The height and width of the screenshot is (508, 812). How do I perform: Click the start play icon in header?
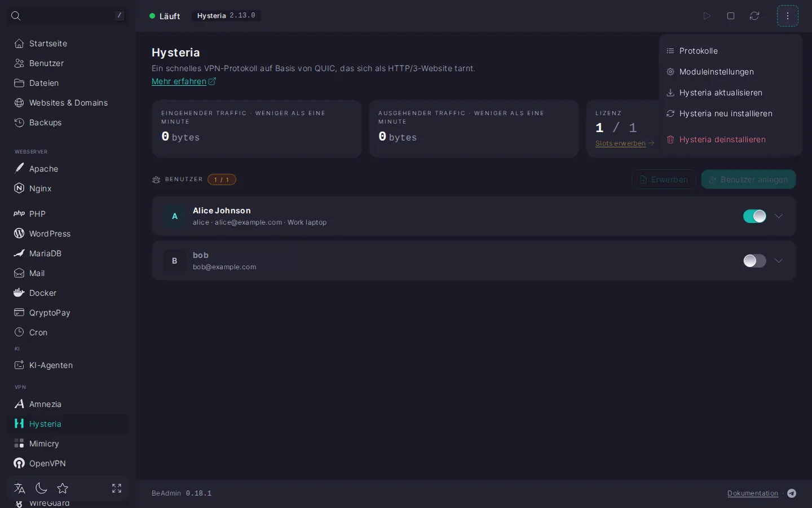point(707,16)
